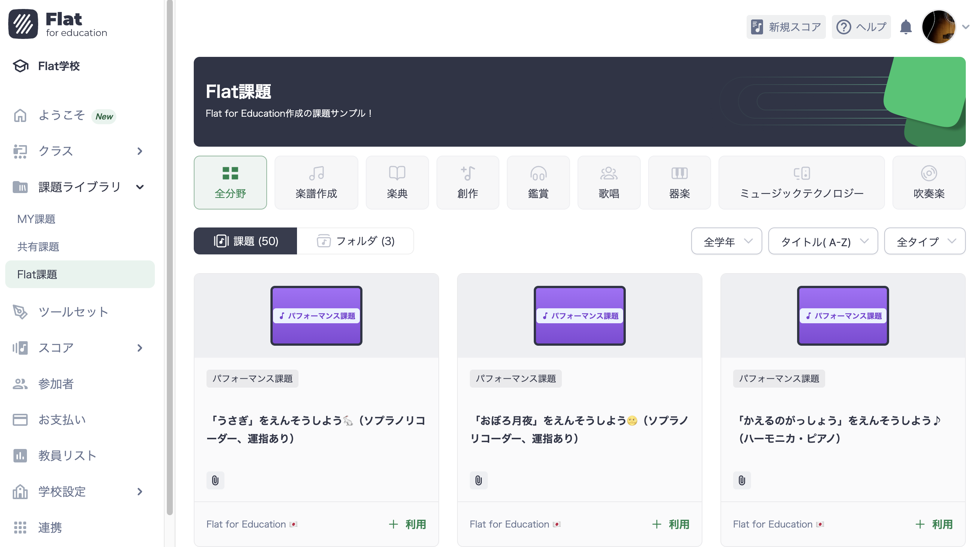Open the ミュージックテクノロジー category filter

(802, 174)
